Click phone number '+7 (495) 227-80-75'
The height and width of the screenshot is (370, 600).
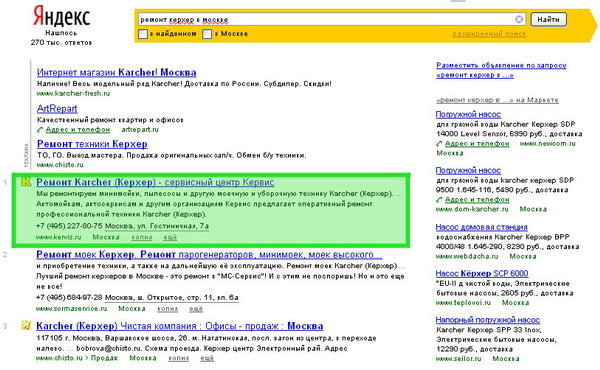coord(69,226)
